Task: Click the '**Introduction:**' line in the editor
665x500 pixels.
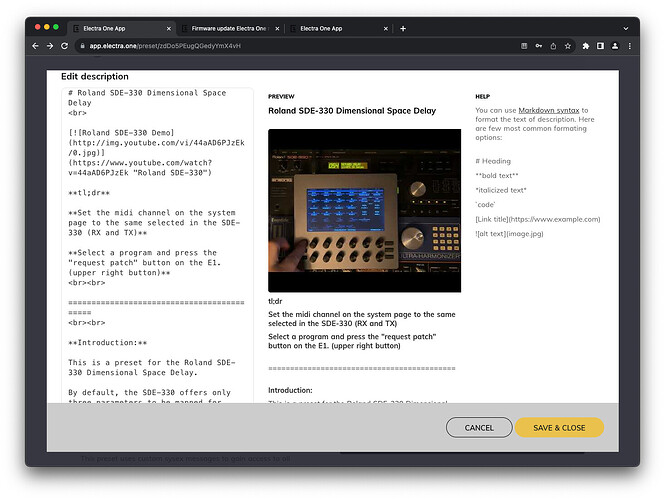Action: click(x=107, y=343)
